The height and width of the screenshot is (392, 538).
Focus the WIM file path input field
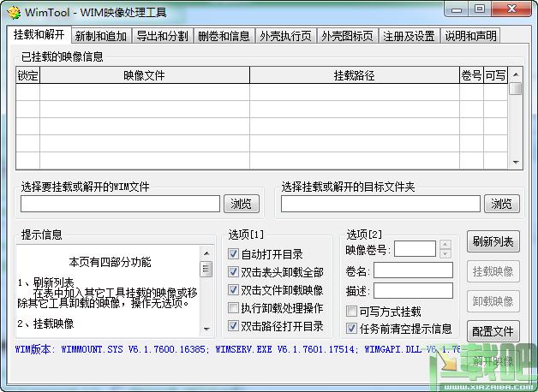click(120, 204)
